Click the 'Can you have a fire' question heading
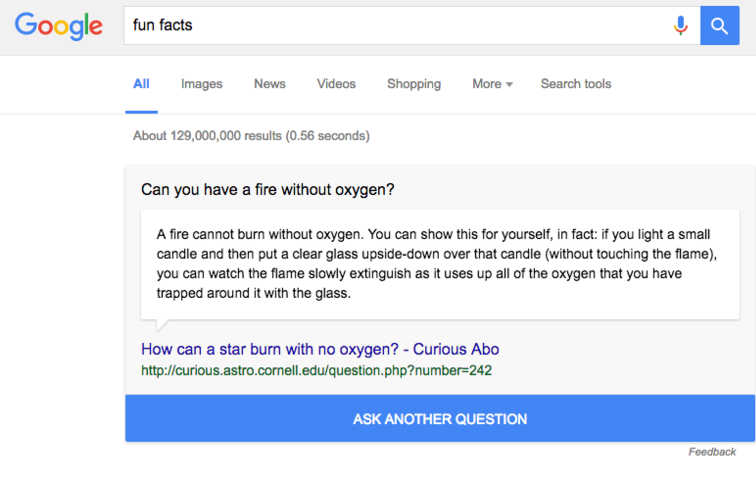This screenshot has height=480, width=756. point(267,190)
